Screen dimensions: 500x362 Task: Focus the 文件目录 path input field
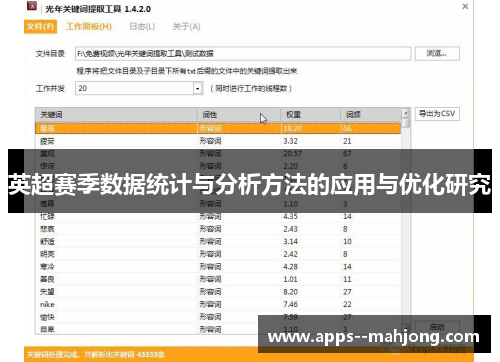click(243, 54)
